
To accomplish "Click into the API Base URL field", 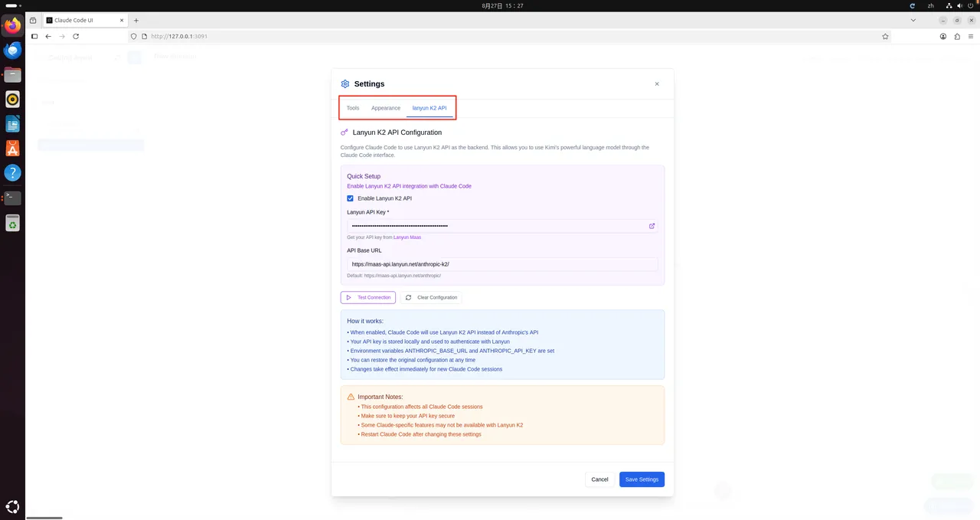I will point(501,264).
